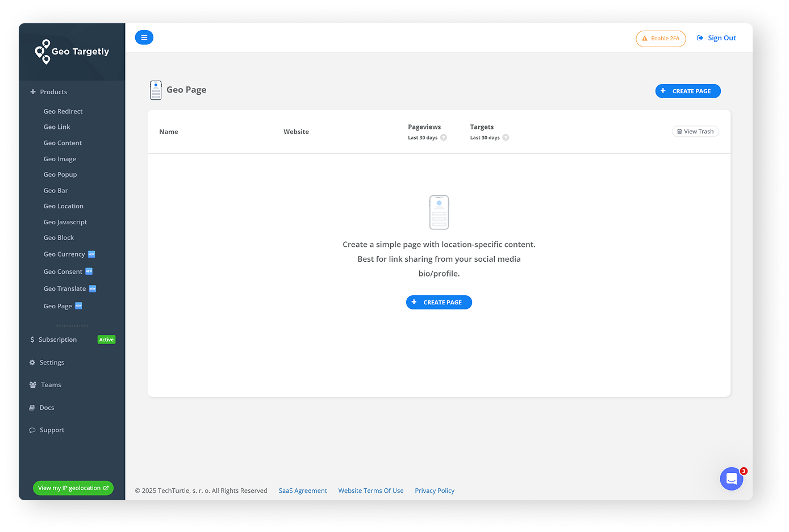Open Geo Image product
The height and width of the screenshot is (532, 789).
coord(60,159)
